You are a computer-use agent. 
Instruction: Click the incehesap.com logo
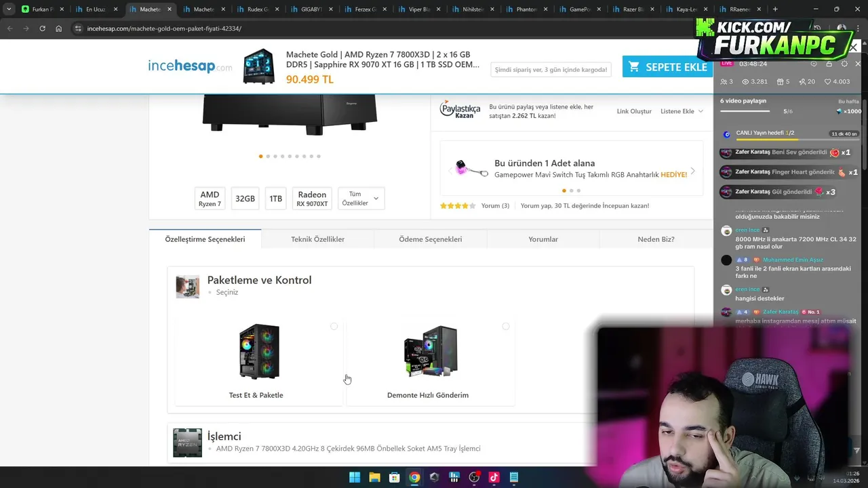(x=190, y=66)
